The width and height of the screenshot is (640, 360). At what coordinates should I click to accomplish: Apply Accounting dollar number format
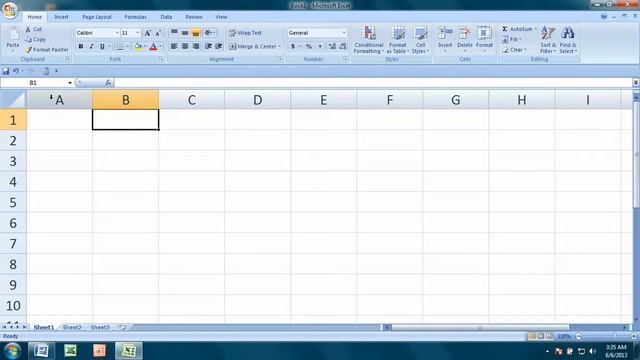(x=293, y=47)
